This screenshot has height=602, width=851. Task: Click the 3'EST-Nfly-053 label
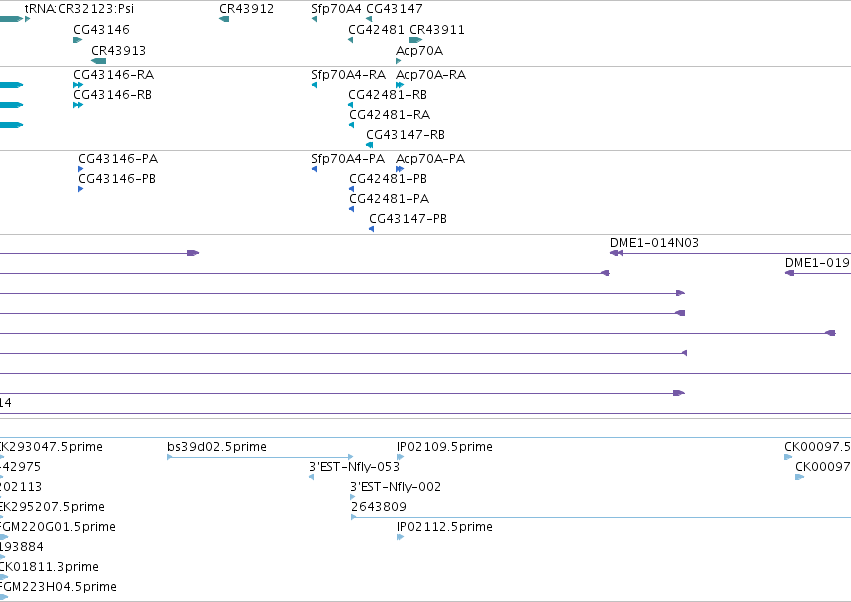point(354,467)
